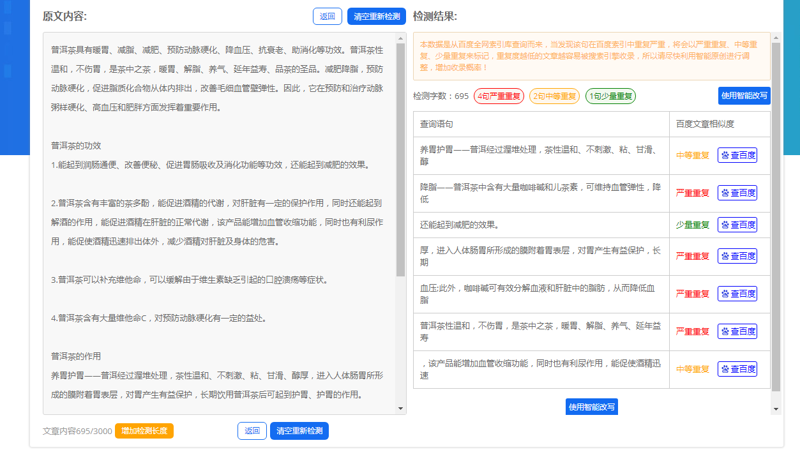Viewport: 800px width, 466px height.
Task: Click 查百度 for the 降脂 row
Action: 737,193
